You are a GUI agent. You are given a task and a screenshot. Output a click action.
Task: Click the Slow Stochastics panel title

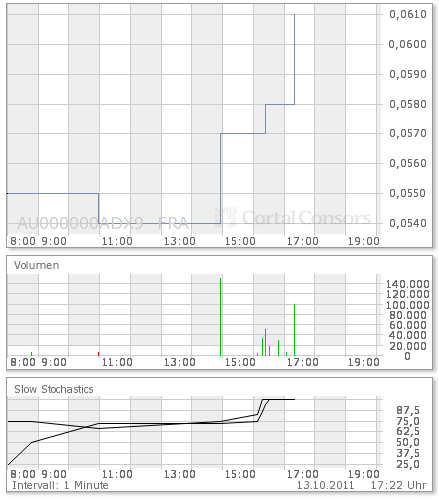(x=54, y=389)
